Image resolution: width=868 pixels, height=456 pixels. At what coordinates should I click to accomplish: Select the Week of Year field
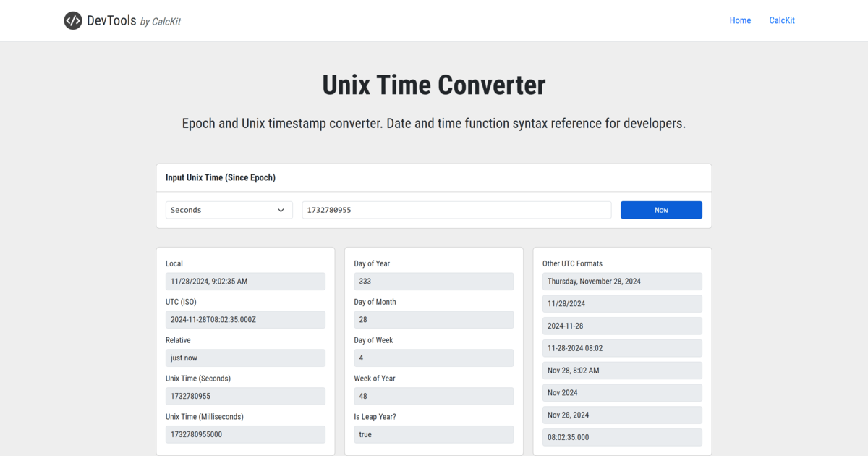tap(433, 396)
